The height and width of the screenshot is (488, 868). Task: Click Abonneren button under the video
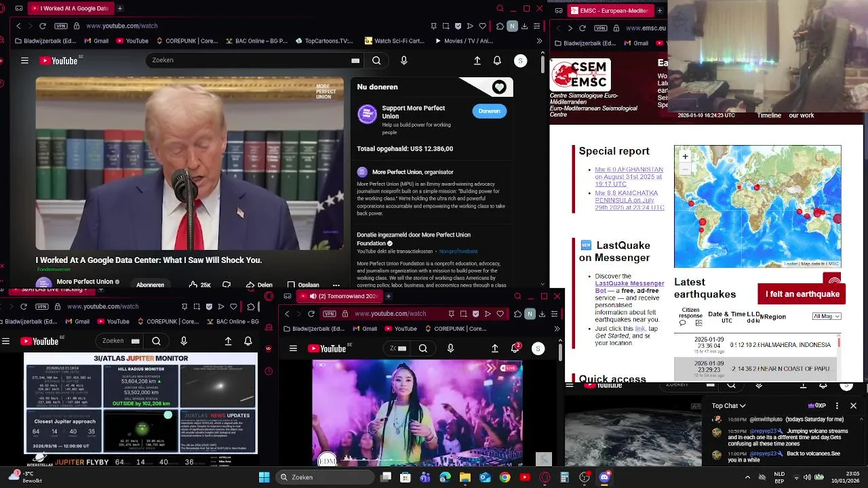[x=150, y=285]
